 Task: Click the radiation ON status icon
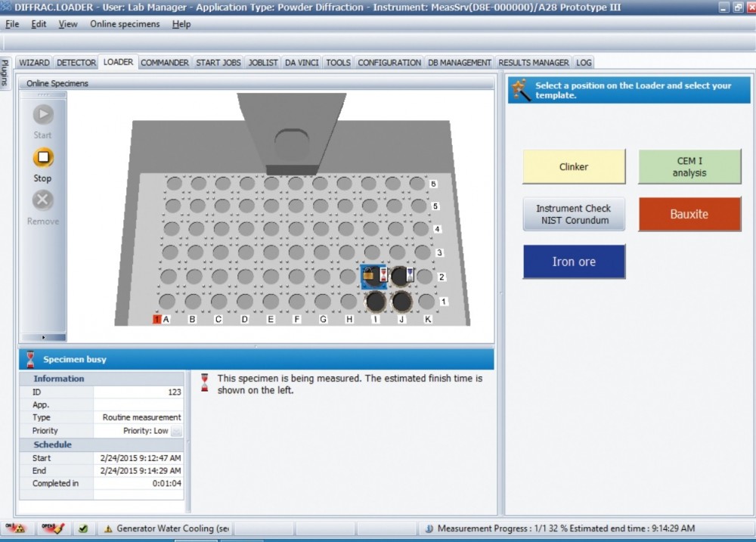[x=15, y=528]
